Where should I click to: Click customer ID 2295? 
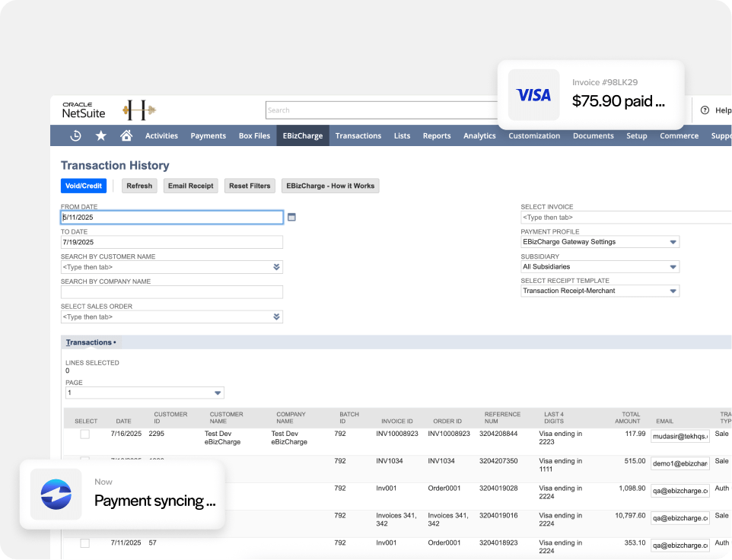click(157, 434)
